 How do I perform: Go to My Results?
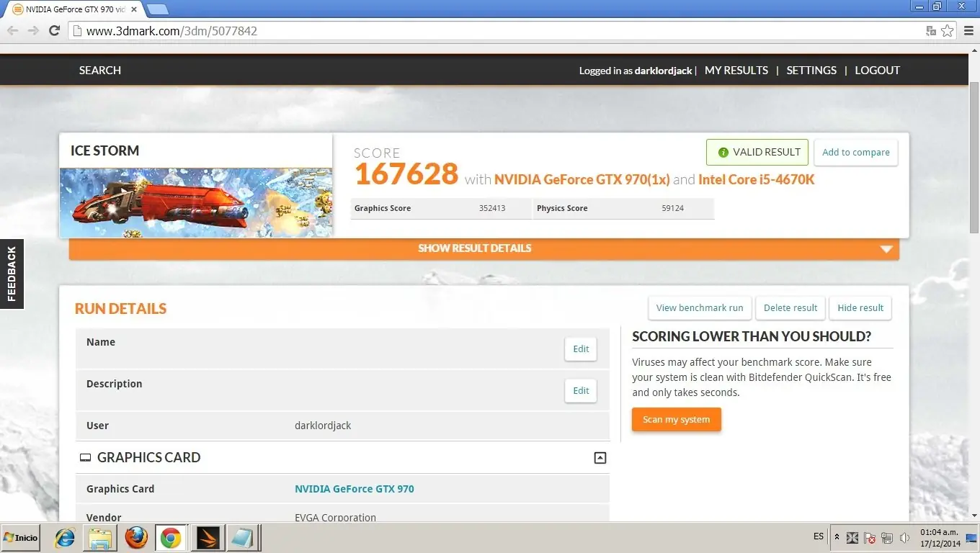pyautogui.click(x=736, y=71)
